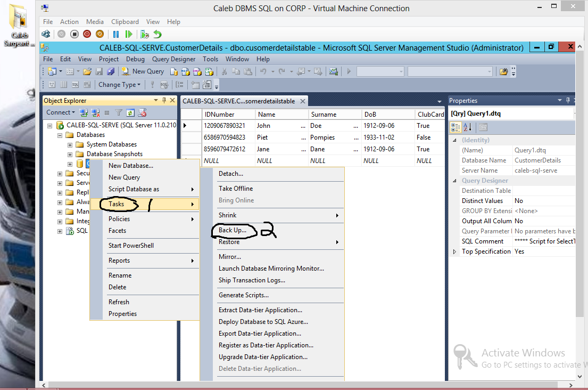This screenshot has width=588, height=390.
Task: Open Query Designer menu in SSMS
Action: point(173,59)
